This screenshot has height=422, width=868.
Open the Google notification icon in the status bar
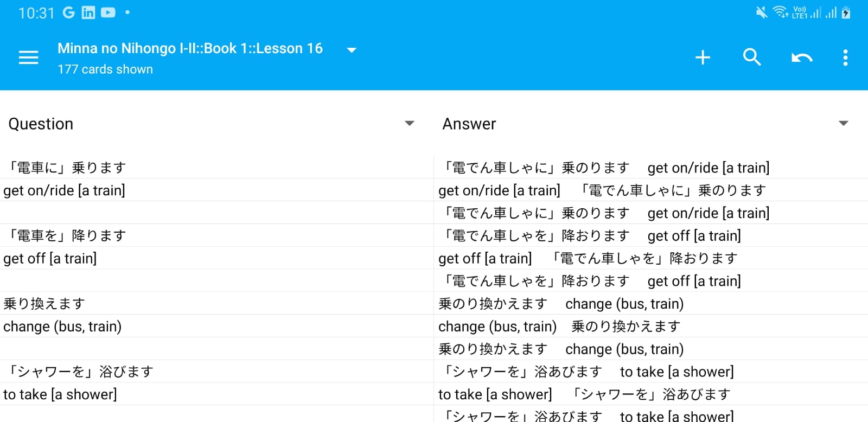(69, 12)
